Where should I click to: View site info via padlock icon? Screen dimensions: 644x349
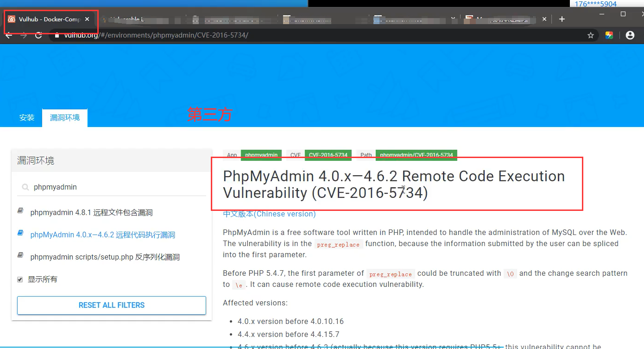pyautogui.click(x=57, y=35)
